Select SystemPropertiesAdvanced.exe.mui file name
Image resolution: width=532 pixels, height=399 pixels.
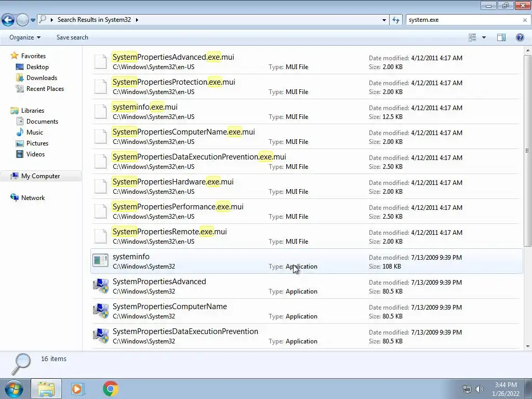[x=173, y=57]
